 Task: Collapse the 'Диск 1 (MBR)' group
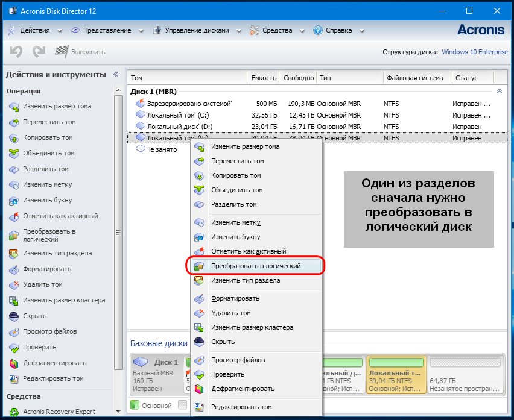499,92
